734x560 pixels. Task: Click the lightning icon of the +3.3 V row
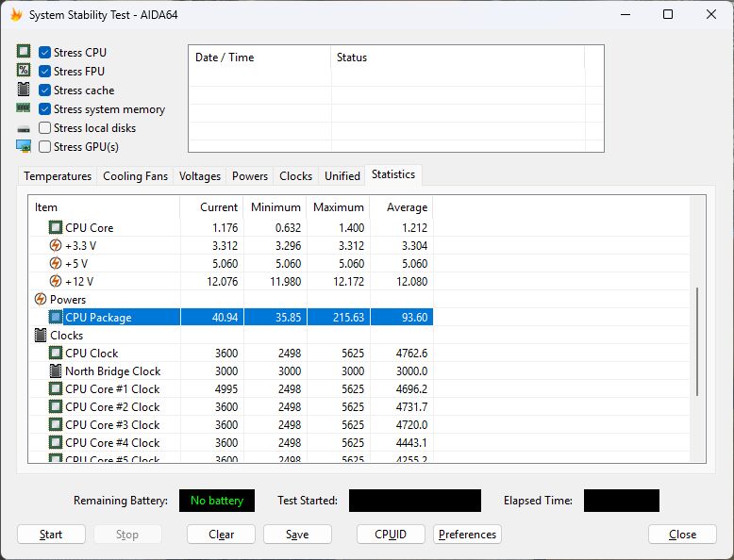click(56, 245)
